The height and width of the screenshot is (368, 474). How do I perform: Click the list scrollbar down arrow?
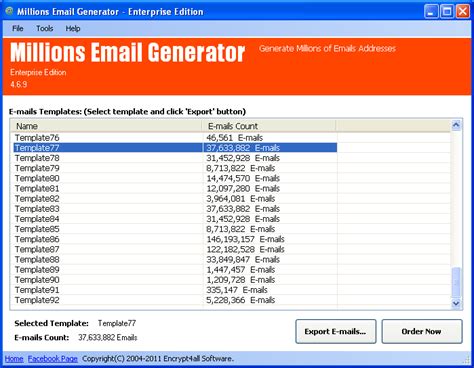pyautogui.click(x=456, y=303)
